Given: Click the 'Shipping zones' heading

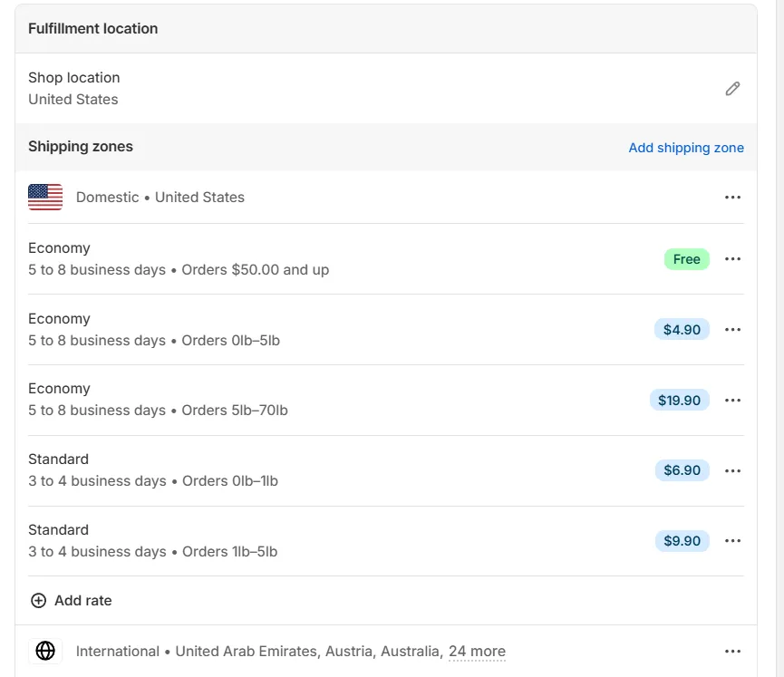Looking at the screenshot, I should pos(81,147).
